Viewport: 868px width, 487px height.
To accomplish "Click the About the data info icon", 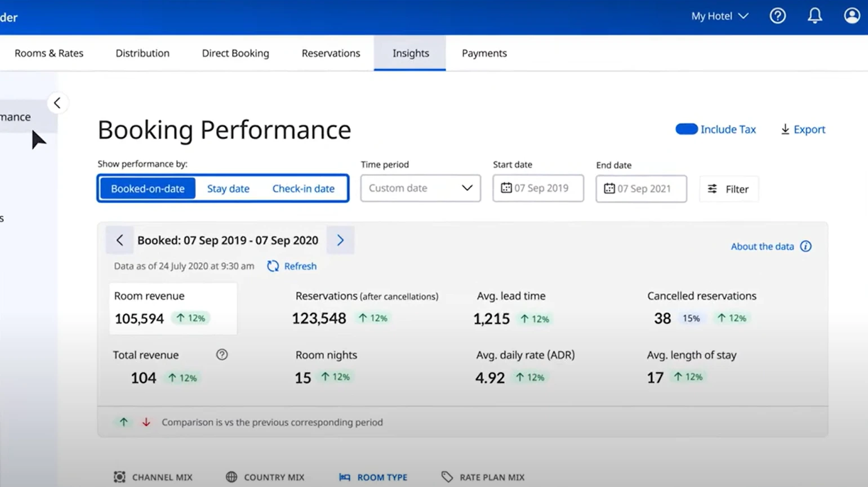I will [x=805, y=247].
